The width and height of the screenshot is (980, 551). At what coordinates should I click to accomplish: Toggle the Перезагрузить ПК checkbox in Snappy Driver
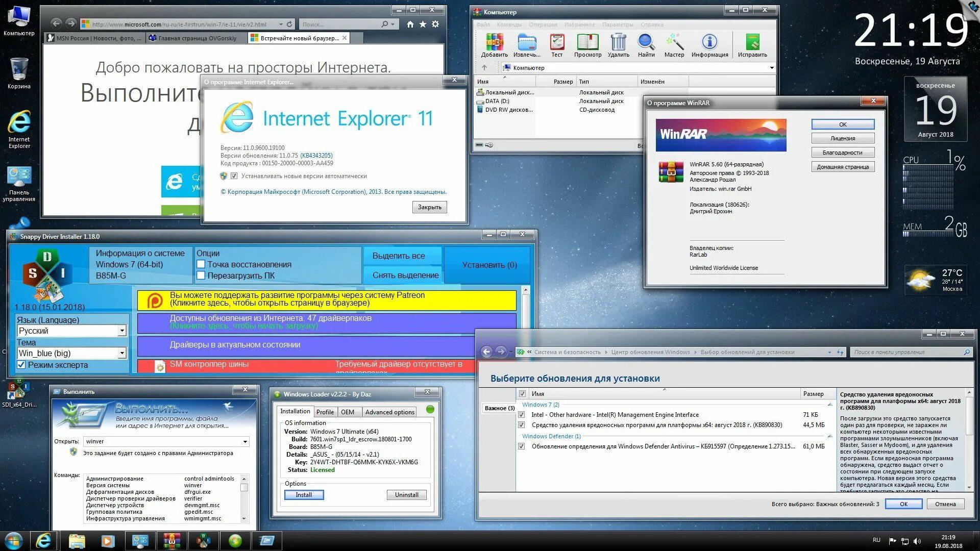point(201,274)
